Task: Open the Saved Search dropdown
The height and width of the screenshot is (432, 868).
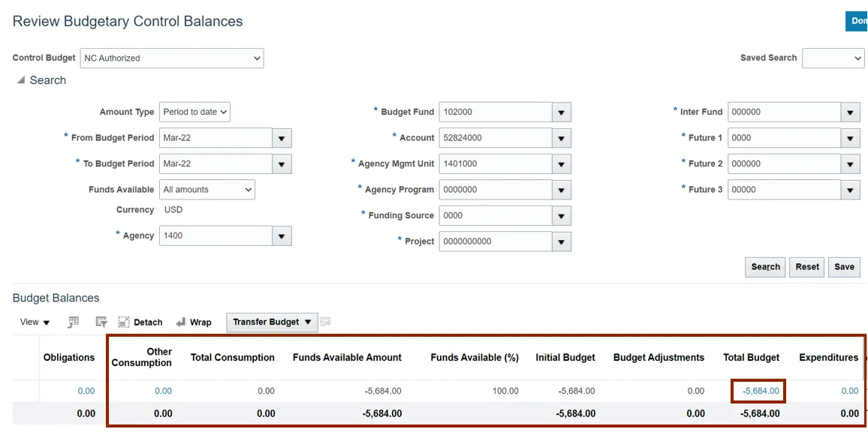Action: coord(833,58)
